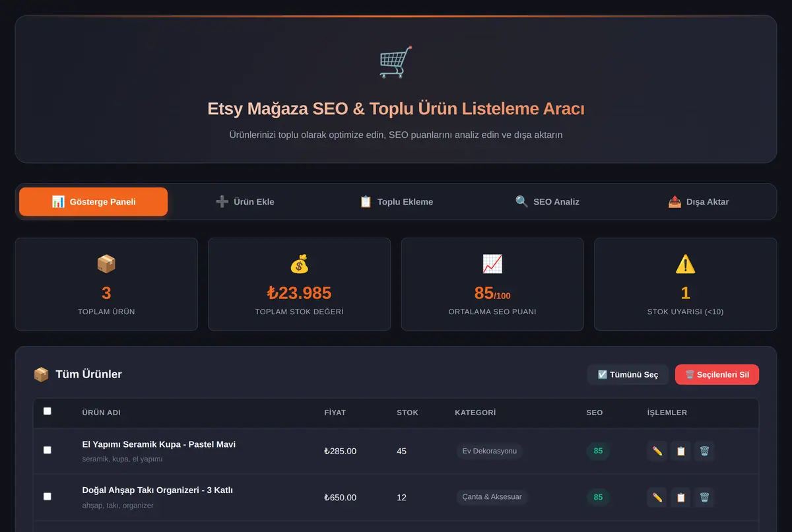792x532 pixels.
Task: Open the Gösterge Paneli tab
Action: point(94,201)
